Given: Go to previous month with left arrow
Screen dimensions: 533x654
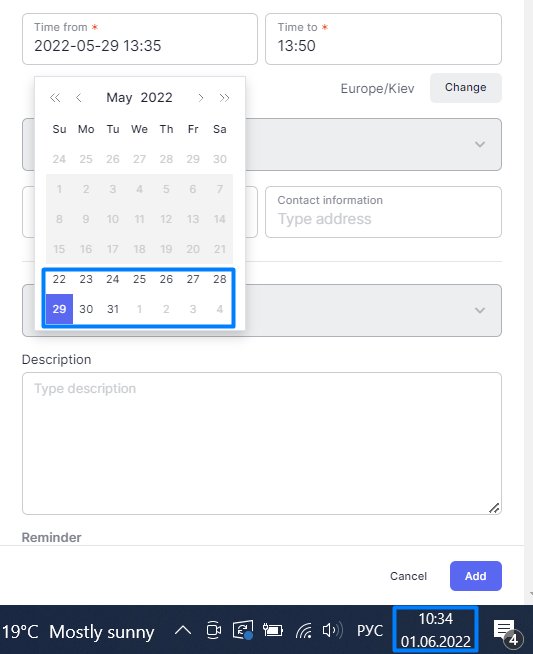Looking at the screenshot, I should [78, 98].
